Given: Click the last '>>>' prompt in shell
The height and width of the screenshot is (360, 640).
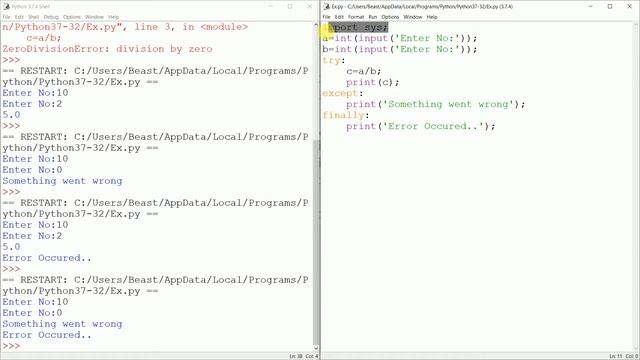Looking at the screenshot, I should click(11, 346).
